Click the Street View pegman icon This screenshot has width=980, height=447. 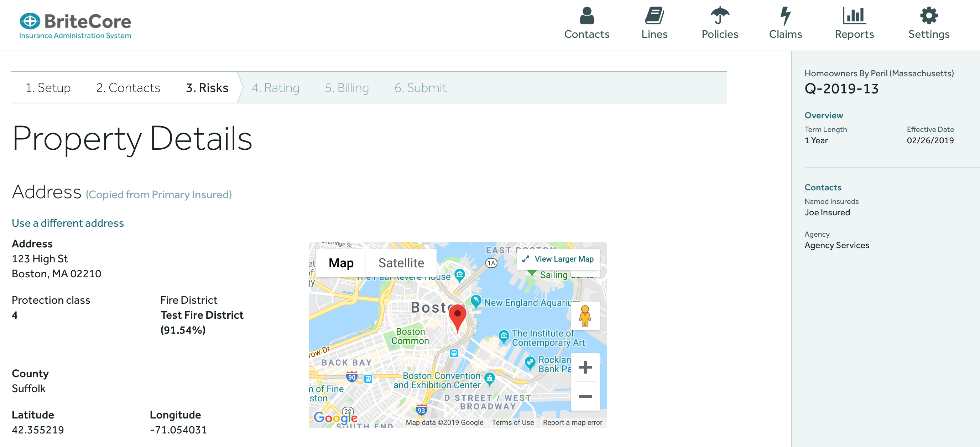[585, 316]
